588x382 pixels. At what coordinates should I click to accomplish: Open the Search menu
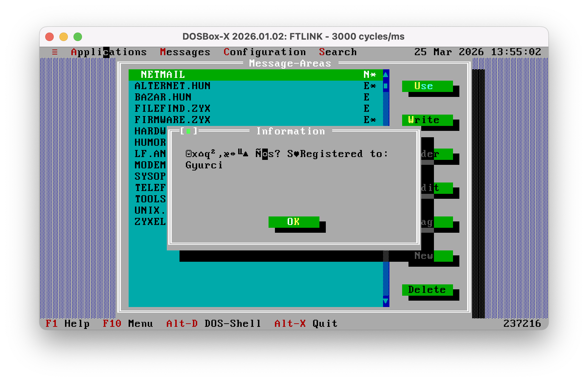coord(338,52)
